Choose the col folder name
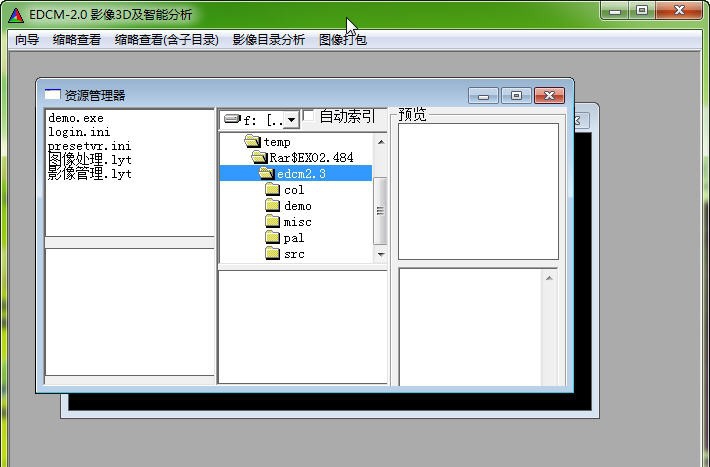The width and height of the screenshot is (710, 467). pyautogui.click(x=294, y=190)
